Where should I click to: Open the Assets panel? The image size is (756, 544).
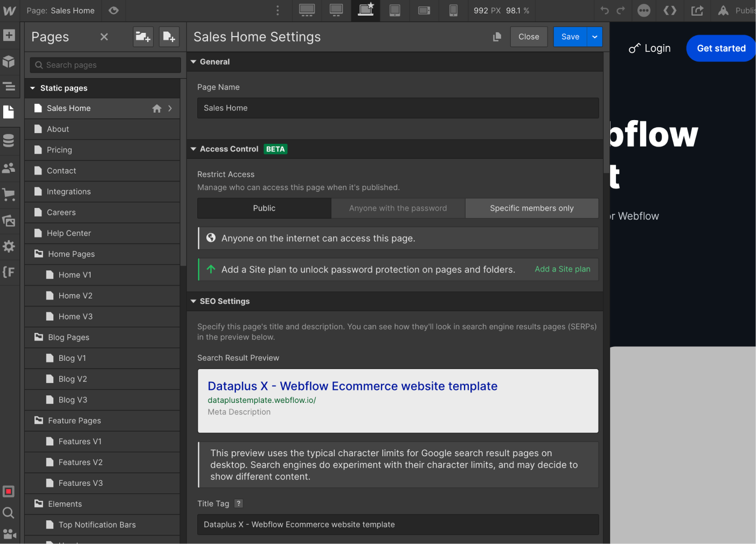[9, 220]
